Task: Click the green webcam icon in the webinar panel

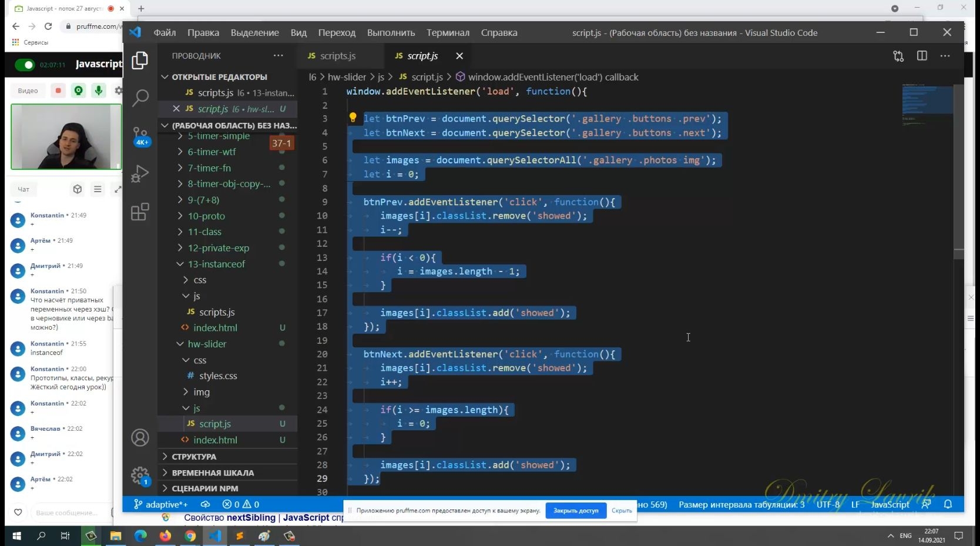Action: pos(78,91)
